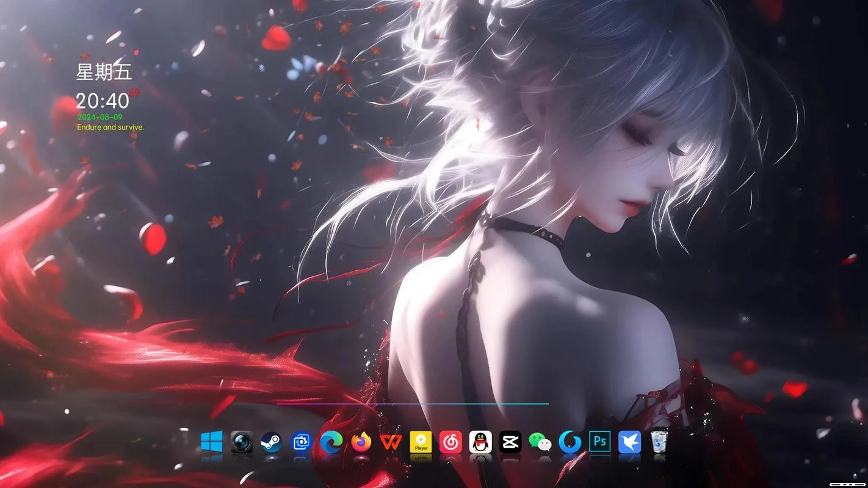Open Firefox from the dock

point(361,442)
